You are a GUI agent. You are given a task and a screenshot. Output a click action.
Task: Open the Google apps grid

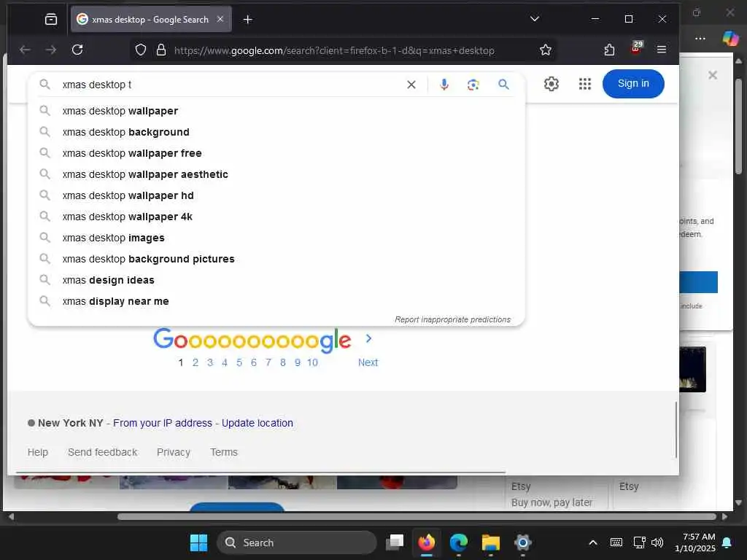pos(584,85)
